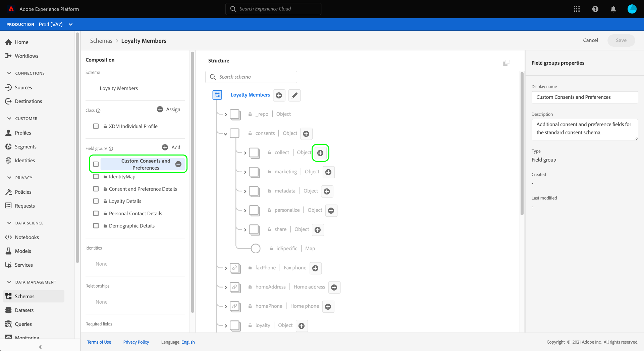Viewport: 644px width, 351px height.
Task: Open Datasets in the sidebar
Action: 24,310
